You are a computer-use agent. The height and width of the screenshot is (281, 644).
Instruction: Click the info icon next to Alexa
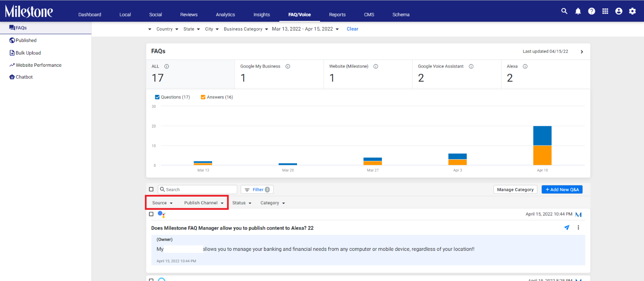pos(525,66)
